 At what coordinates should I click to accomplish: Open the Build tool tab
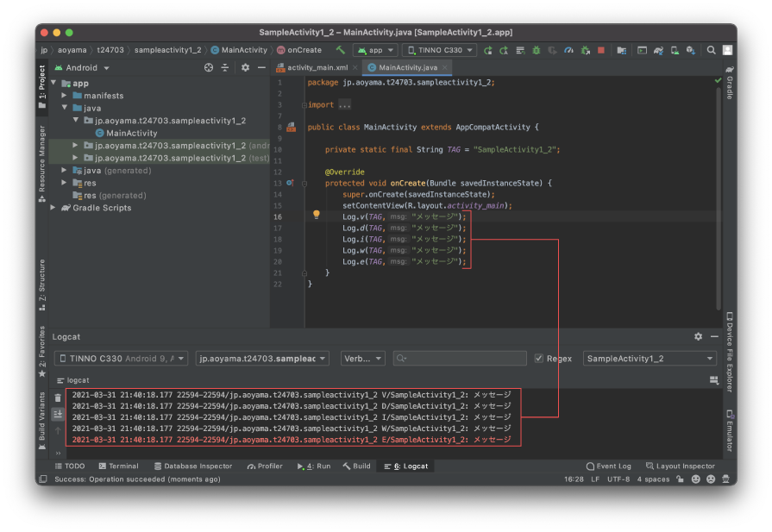click(357, 466)
